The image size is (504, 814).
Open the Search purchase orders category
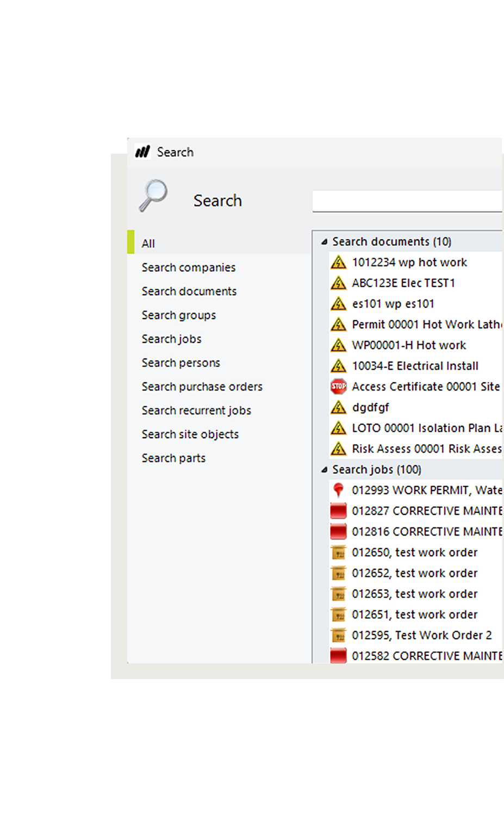coord(202,387)
